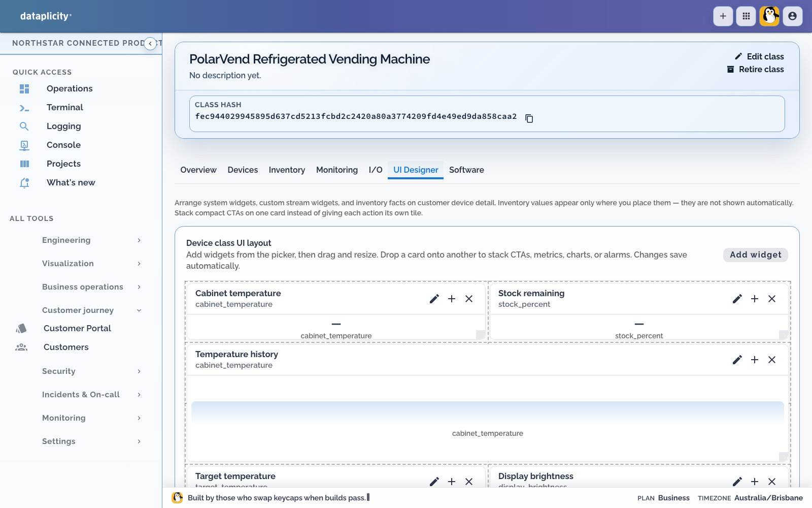
Task: Switch to the Monitoring tab
Action: pyautogui.click(x=337, y=170)
